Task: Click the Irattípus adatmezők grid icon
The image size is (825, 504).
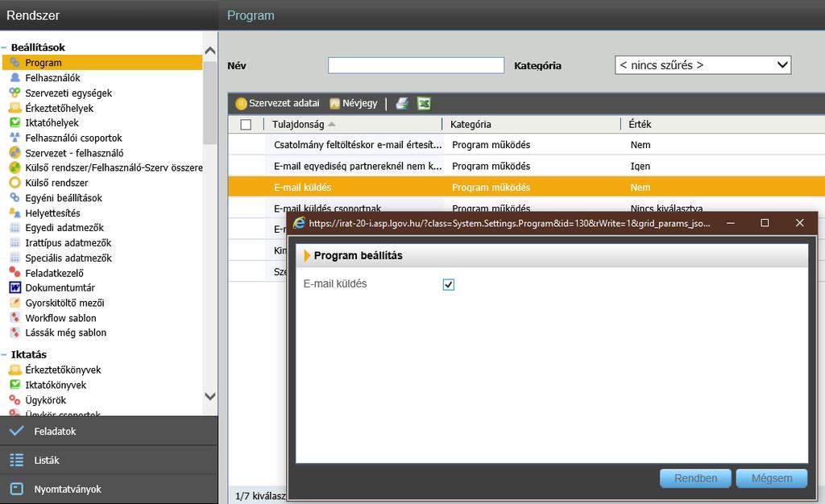Action: pyautogui.click(x=15, y=243)
